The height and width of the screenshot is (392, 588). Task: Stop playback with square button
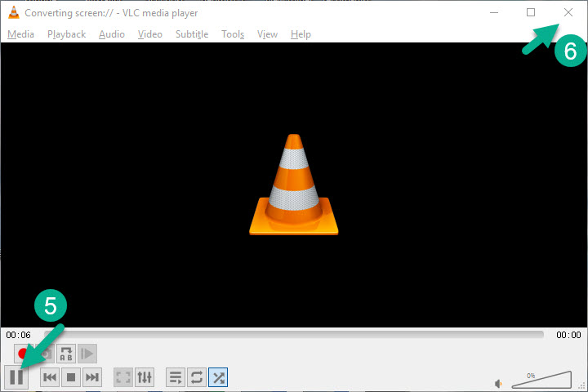pos(71,377)
